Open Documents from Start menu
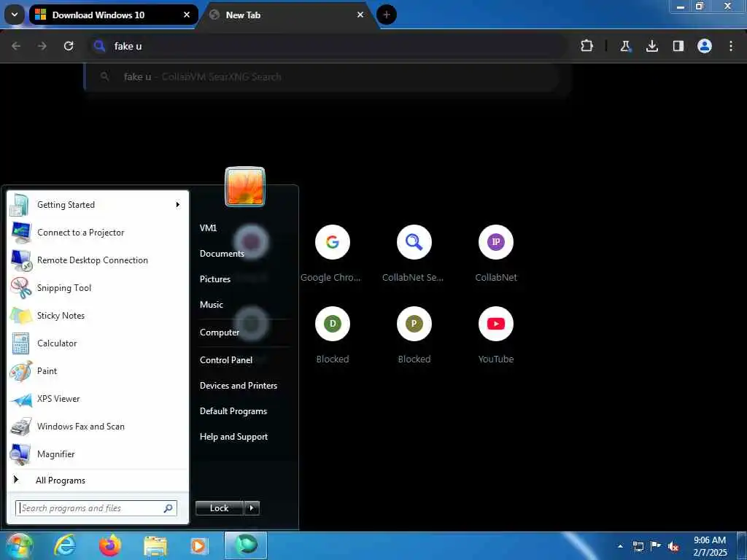The image size is (747, 560). coord(222,254)
